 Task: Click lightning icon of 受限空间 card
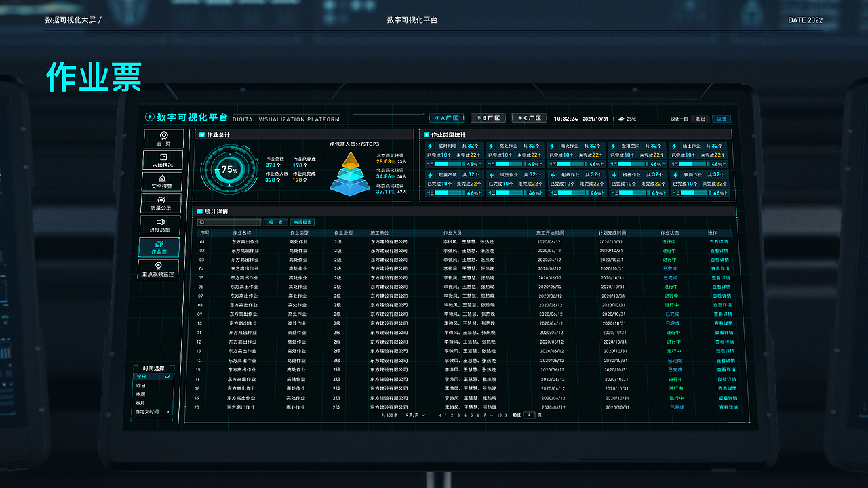coord(613,146)
